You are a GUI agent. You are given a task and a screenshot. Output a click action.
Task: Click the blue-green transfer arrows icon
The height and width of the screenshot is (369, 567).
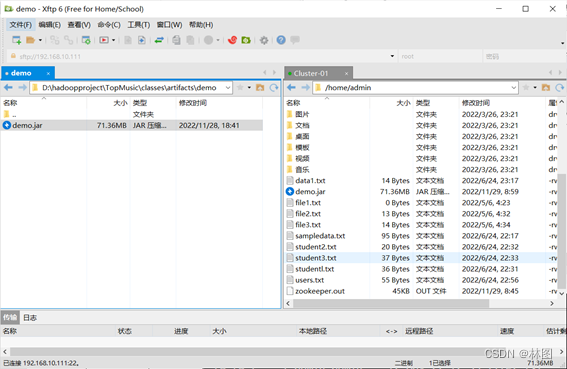(x=159, y=40)
